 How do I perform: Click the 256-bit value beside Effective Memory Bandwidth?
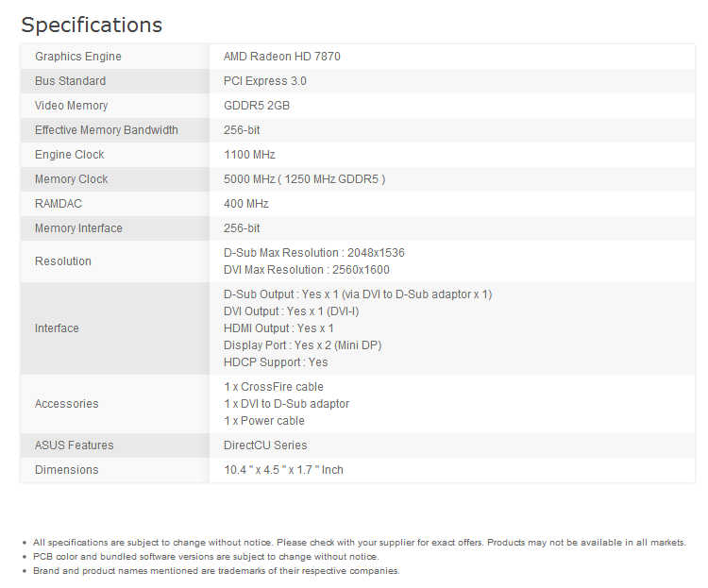pyautogui.click(x=242, y=130)
